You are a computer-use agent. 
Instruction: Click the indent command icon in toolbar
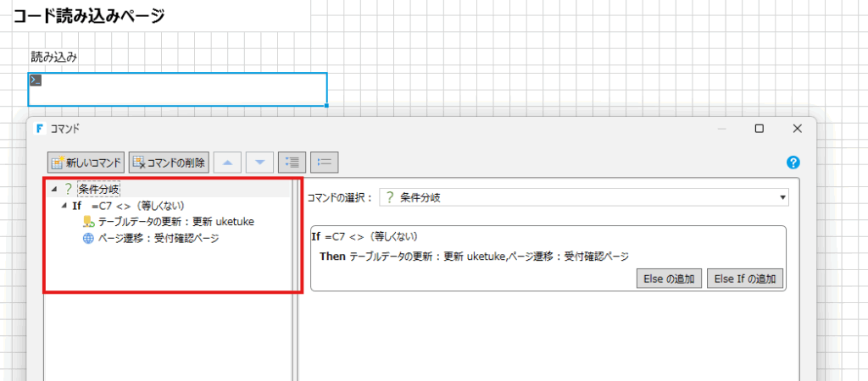[x=292, y=162]
